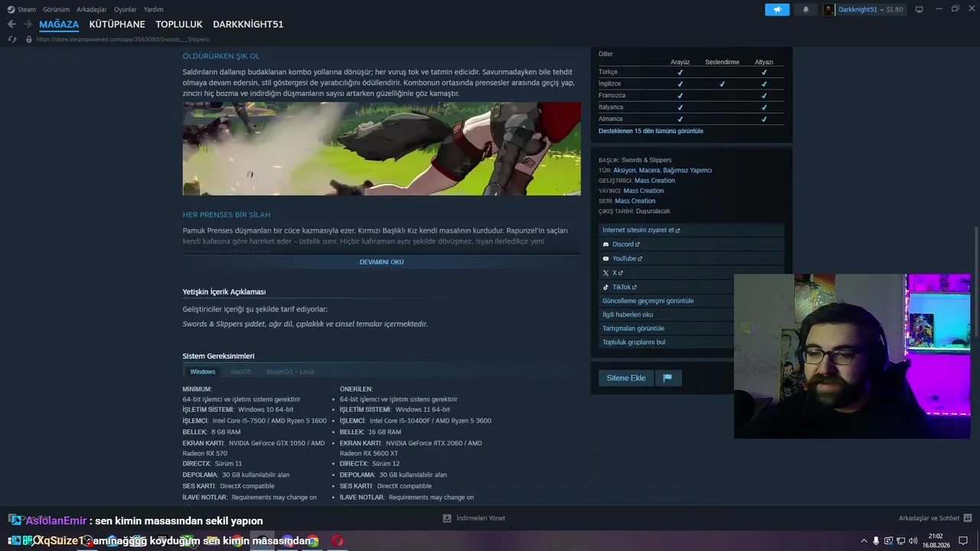Screen dimensions: 980x551
Task: Click the Sitene Ekle button
Action: [626, 378]
